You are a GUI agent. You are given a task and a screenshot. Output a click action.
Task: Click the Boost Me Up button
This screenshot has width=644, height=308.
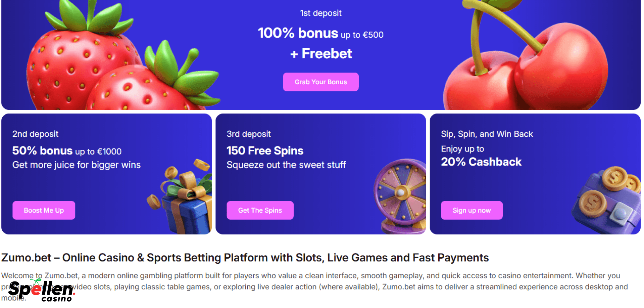point(44,210)
